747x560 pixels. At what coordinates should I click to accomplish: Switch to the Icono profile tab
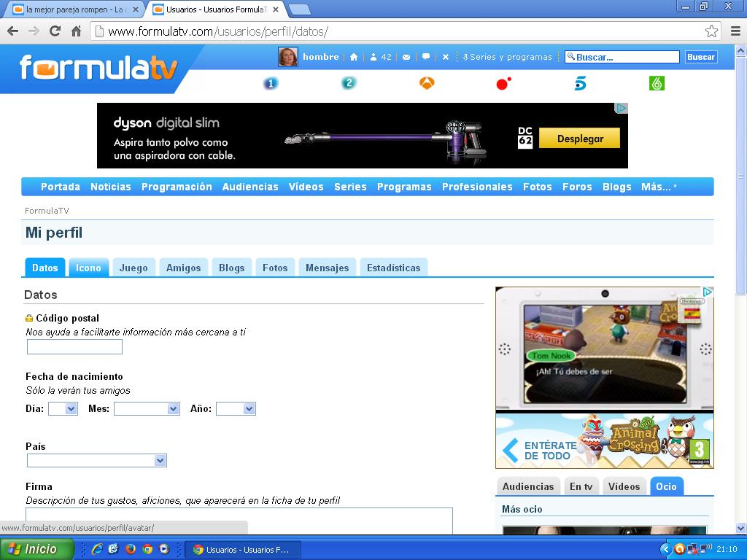(x=88, y=268)
